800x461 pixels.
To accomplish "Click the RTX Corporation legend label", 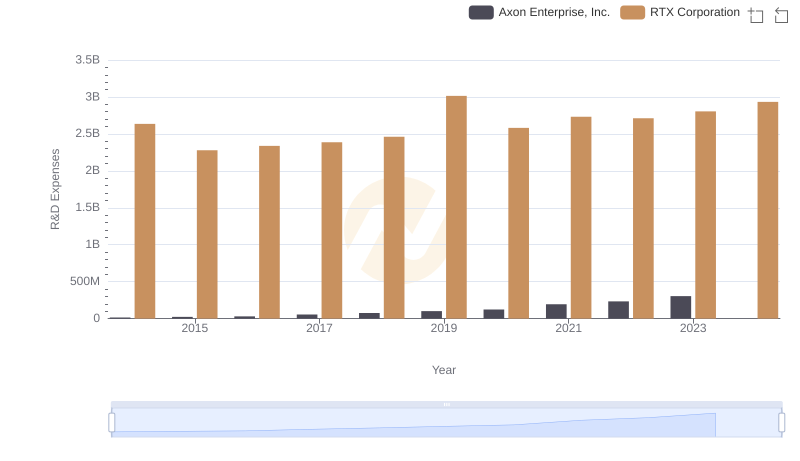I will [695, 12].
